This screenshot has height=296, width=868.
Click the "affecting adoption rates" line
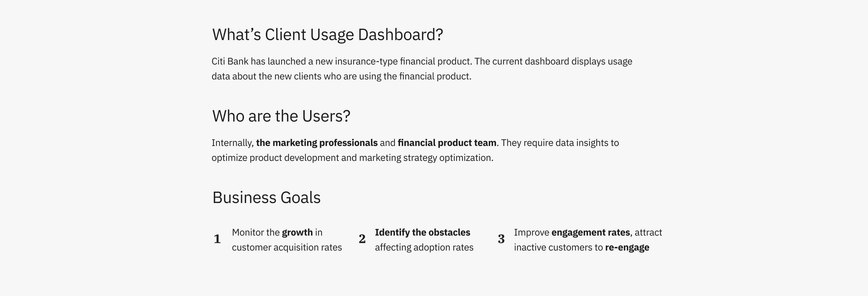[424, 247]
